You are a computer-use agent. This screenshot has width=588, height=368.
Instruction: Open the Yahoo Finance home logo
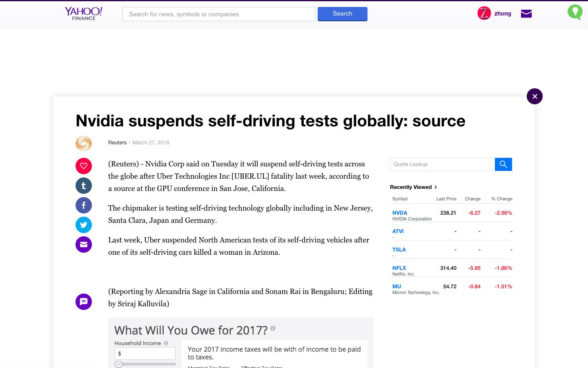coord(84,13)
